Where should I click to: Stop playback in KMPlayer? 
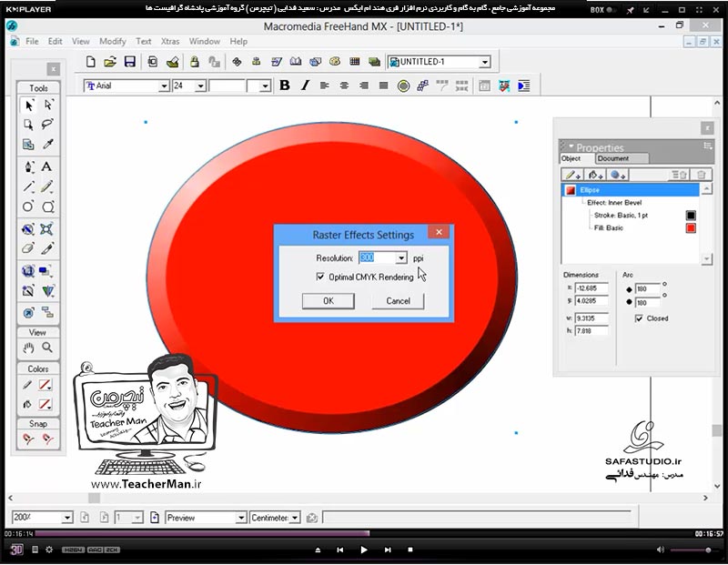(x=410, y=550)
